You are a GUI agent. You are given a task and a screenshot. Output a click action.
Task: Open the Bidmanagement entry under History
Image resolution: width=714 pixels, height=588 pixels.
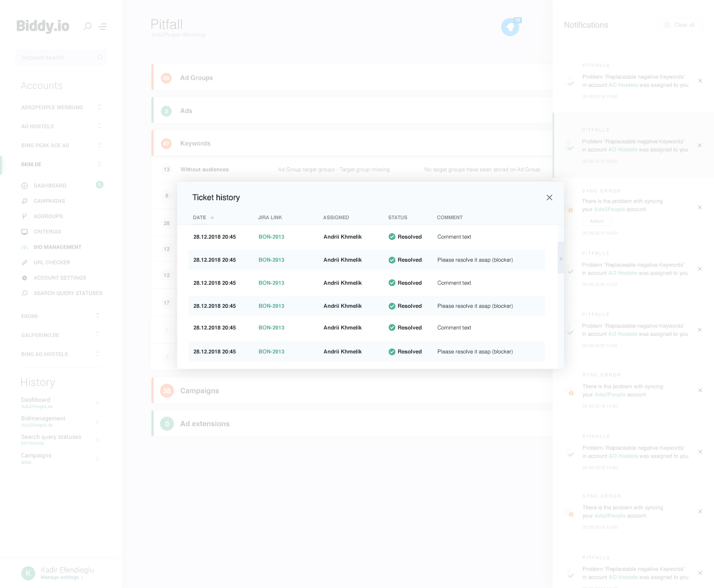click(x=60, y=421)
